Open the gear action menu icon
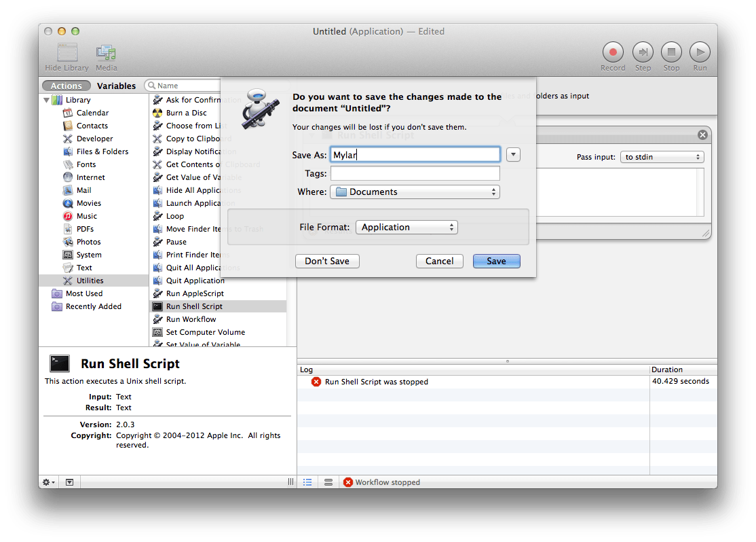The image size is (756, 542). pyautogui.click(x=49, y=482)
